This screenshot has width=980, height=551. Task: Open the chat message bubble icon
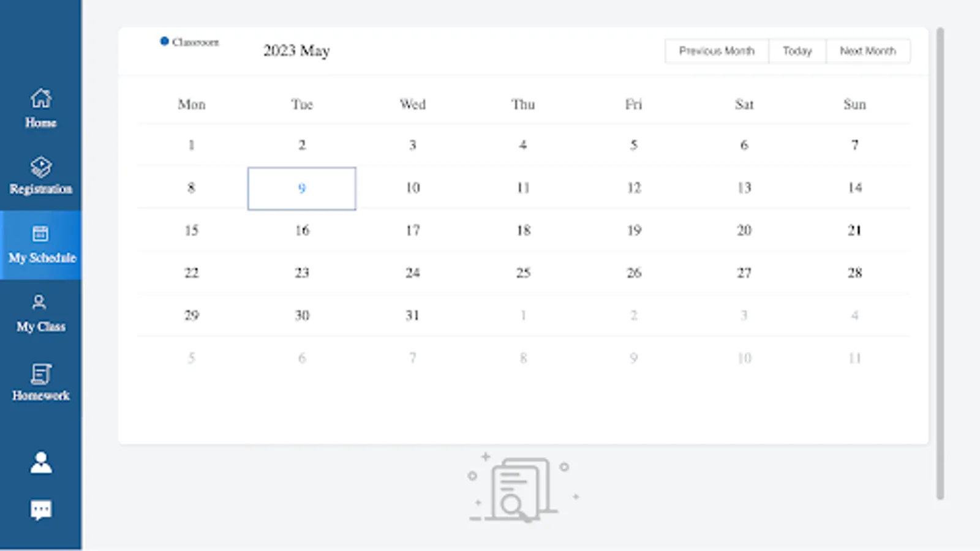[x=41, y=509]
